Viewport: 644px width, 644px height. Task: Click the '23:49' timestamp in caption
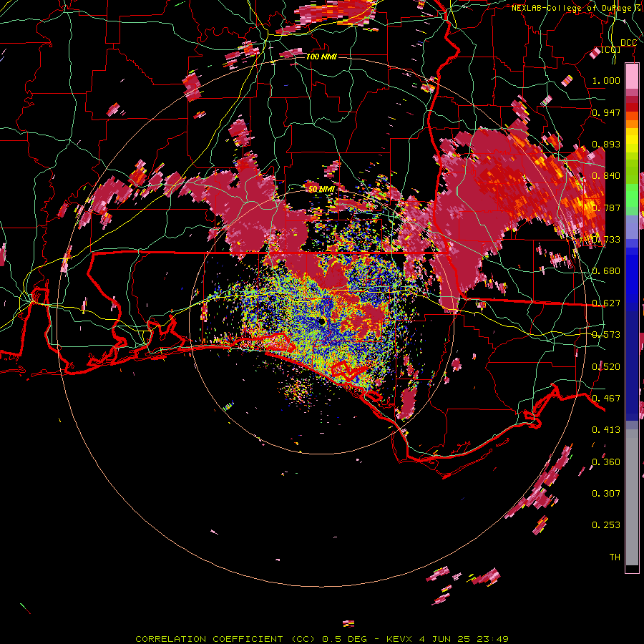pyautogui.click(x=493, y=639)
